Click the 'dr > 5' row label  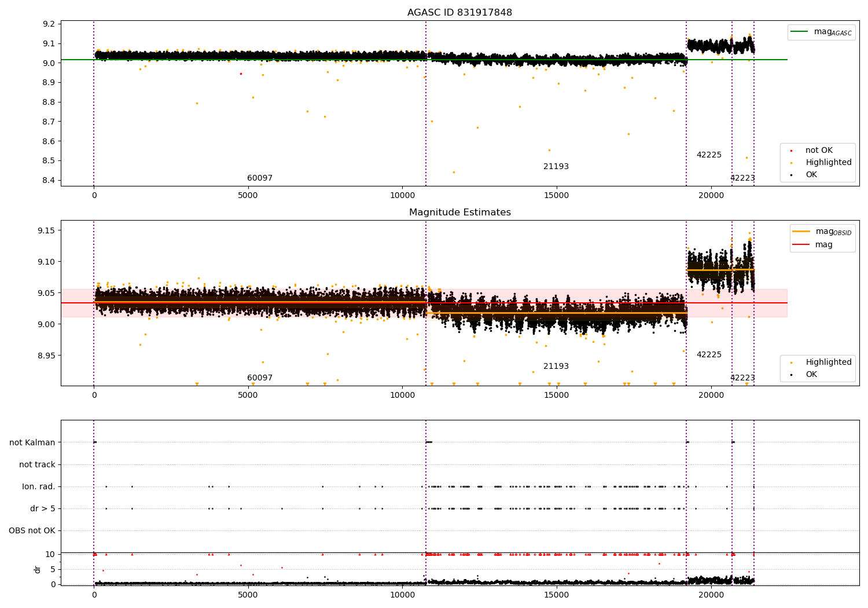pyautogui.click(x=43, y=509)
